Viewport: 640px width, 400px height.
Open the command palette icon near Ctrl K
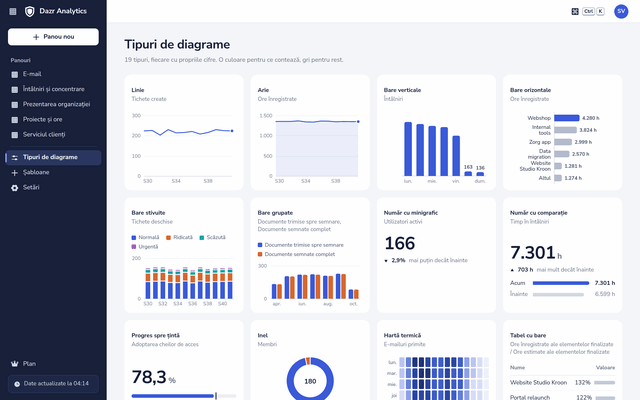coord(575,11)
